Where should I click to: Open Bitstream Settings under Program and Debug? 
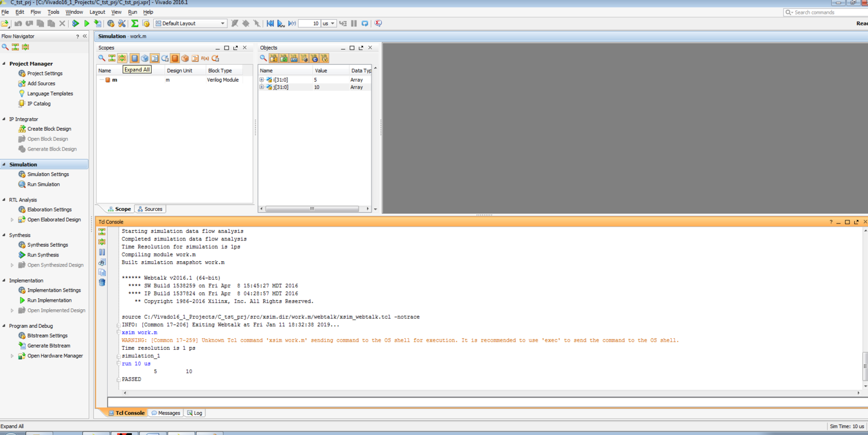pyautogui.click(x=47, y=335)
